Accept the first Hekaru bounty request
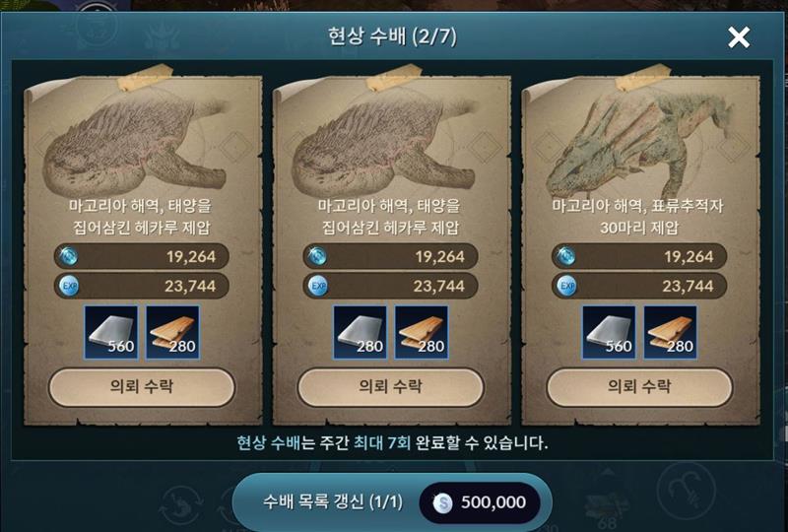 [x=142, y=386]
